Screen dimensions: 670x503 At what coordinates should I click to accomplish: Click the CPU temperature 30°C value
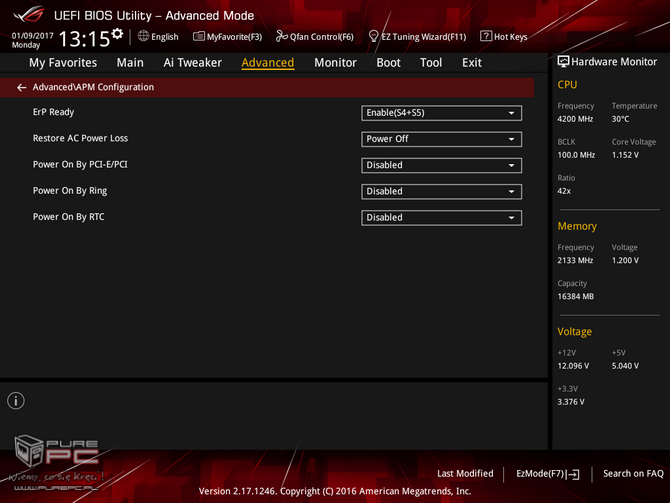(x=620, y=119)
